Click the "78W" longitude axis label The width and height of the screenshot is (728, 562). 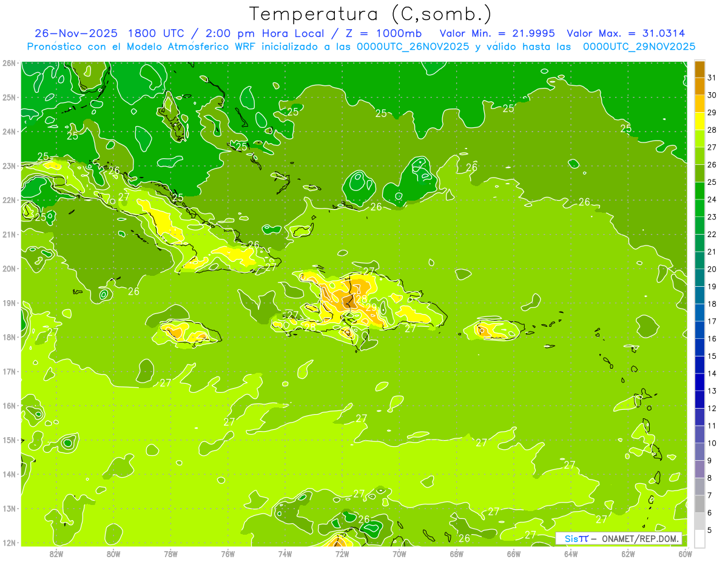170,554
